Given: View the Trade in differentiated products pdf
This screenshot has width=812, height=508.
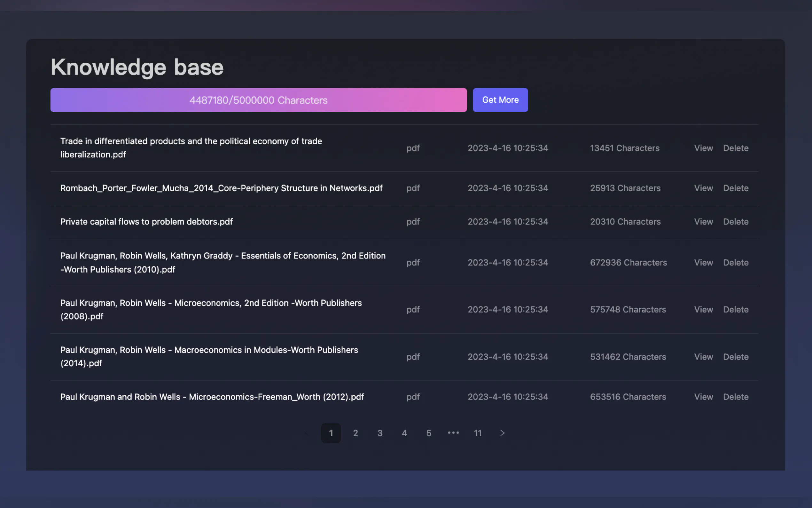Looking at the screenshot, I should [703, 148].
